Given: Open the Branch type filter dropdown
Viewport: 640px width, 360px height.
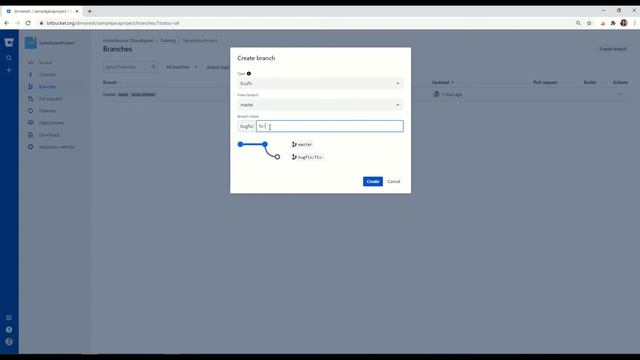Looking at the screenshot, I should tap(218, 67).
